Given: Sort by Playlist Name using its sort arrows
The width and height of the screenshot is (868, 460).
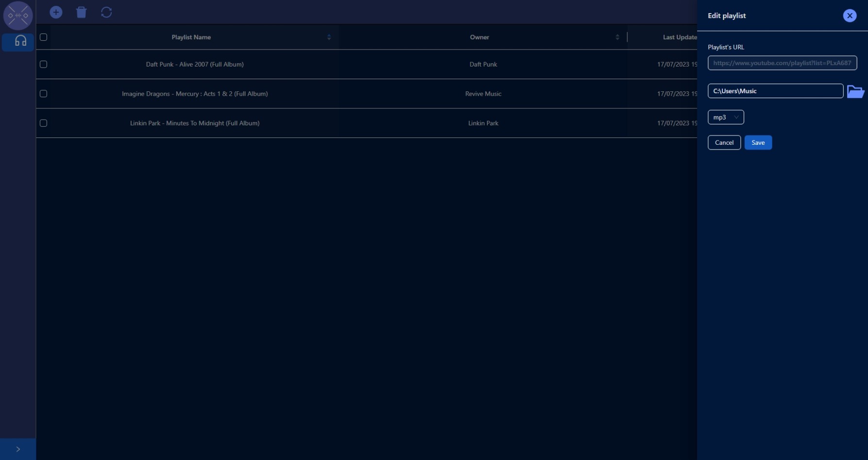Looking at the screenshot, I should tap(329, 37).
